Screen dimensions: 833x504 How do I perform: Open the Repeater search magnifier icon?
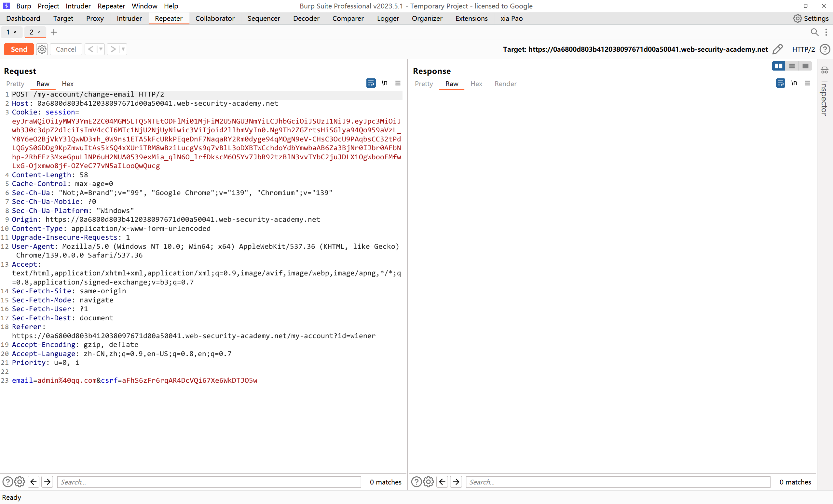(x=814, y=32)
